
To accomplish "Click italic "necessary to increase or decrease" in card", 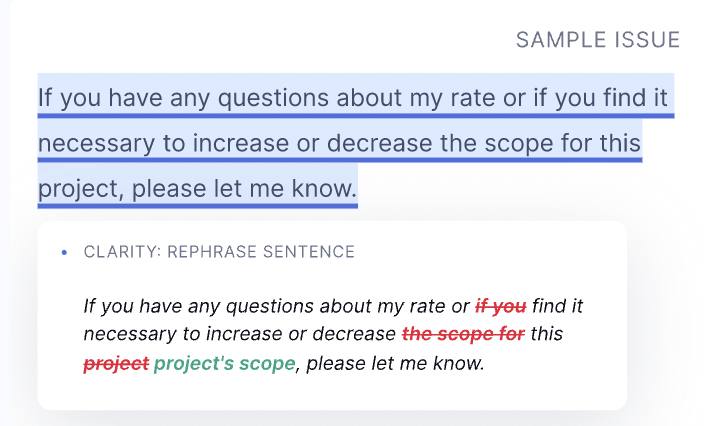I will [240, 334].
